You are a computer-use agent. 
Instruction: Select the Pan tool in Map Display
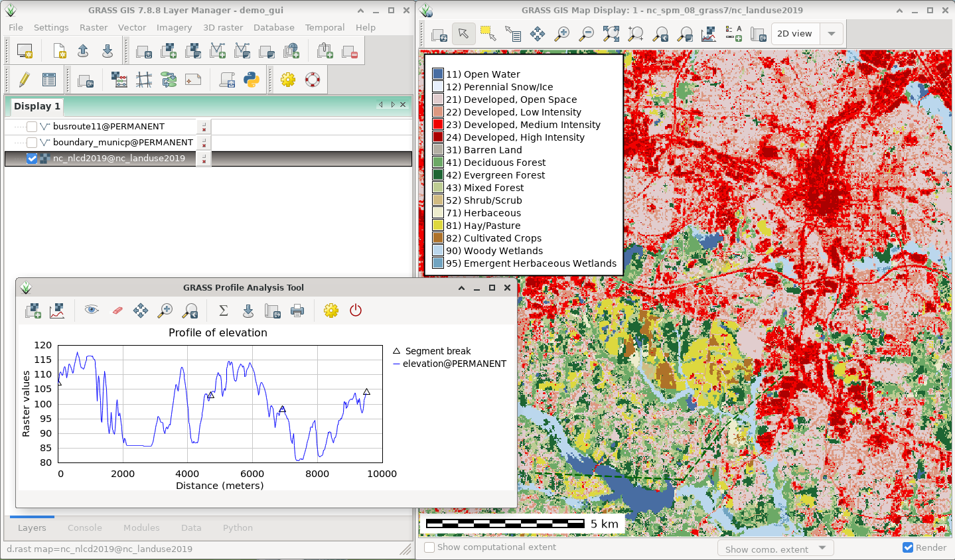(538, 34)
